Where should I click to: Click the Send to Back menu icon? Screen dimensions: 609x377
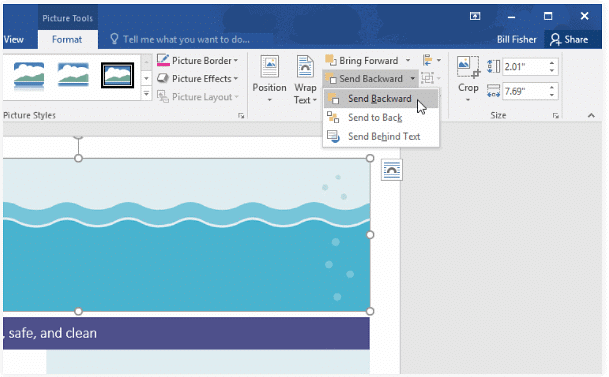point(333,117)
